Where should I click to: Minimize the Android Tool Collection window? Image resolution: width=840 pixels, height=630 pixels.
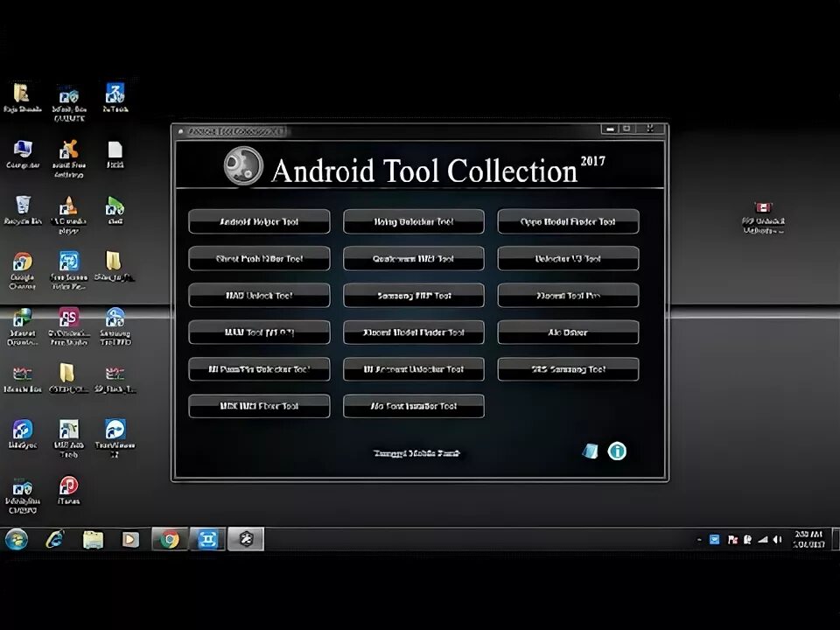pyautogui.click(x=610, y=129)
